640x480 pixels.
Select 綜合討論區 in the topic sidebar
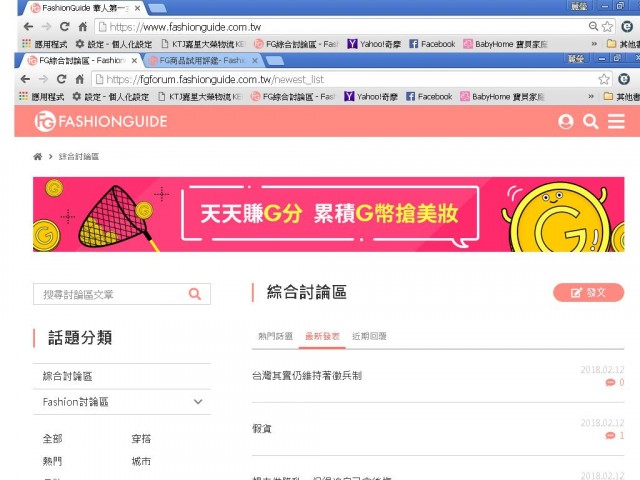tap(67, 376)
